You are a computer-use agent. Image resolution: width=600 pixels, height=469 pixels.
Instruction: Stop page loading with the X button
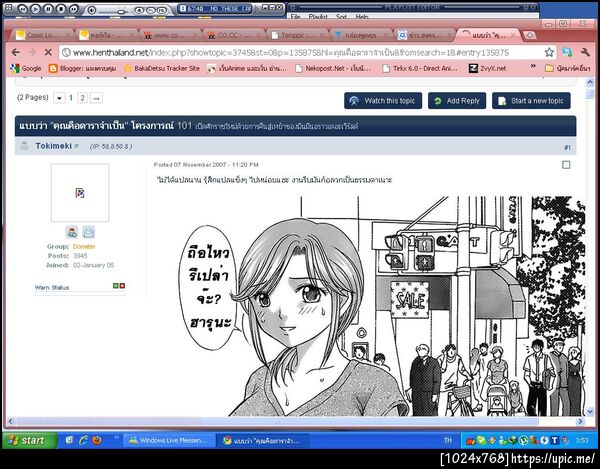click(48, 52)
